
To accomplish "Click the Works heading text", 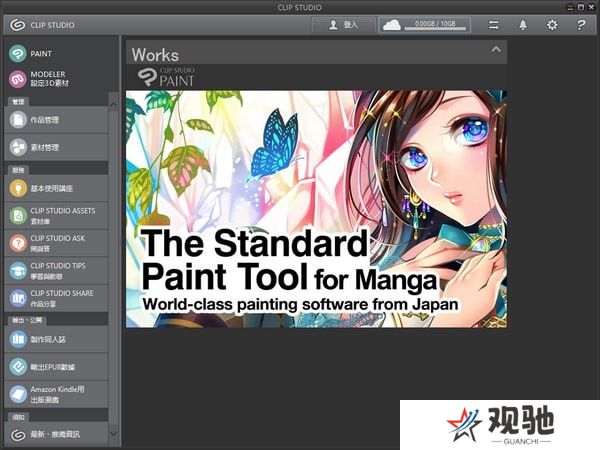I will pyautogui.click(x=155, y=55).
